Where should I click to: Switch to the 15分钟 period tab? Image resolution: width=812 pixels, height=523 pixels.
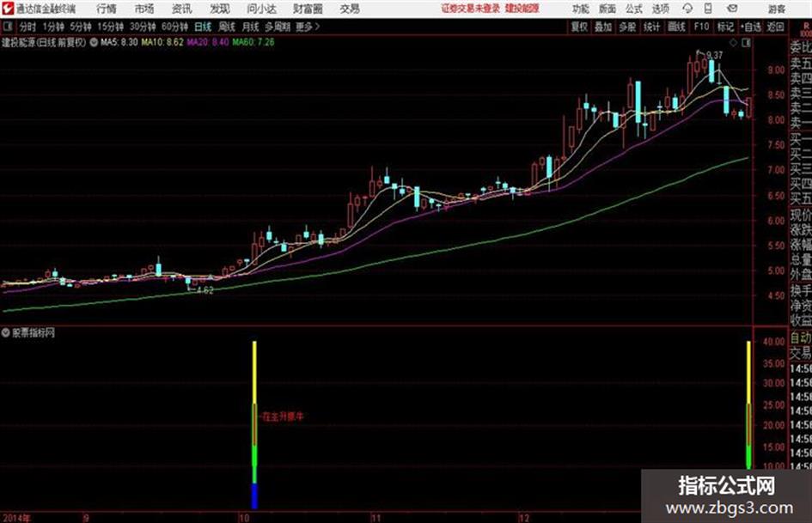tap(110, 27)
